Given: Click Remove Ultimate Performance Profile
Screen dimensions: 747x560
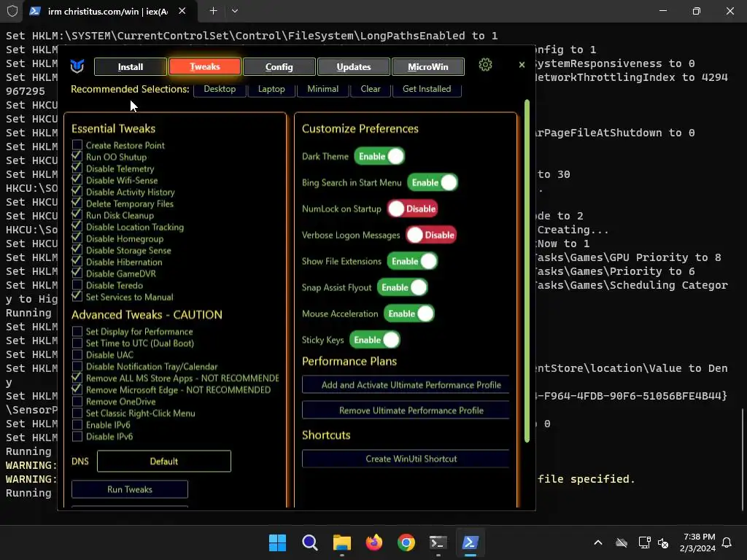Looking at the screenshot, I should click(x=406, y=411).
